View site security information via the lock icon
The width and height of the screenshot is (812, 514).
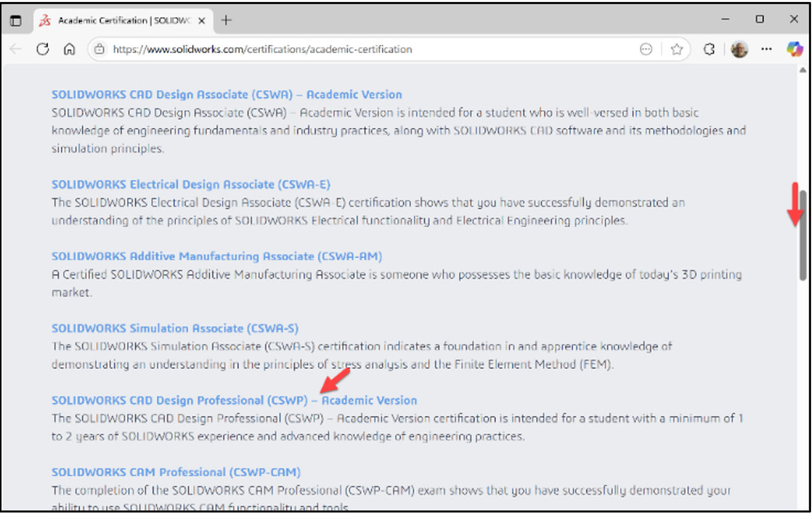pyautogui.click(x=99, y=49)
